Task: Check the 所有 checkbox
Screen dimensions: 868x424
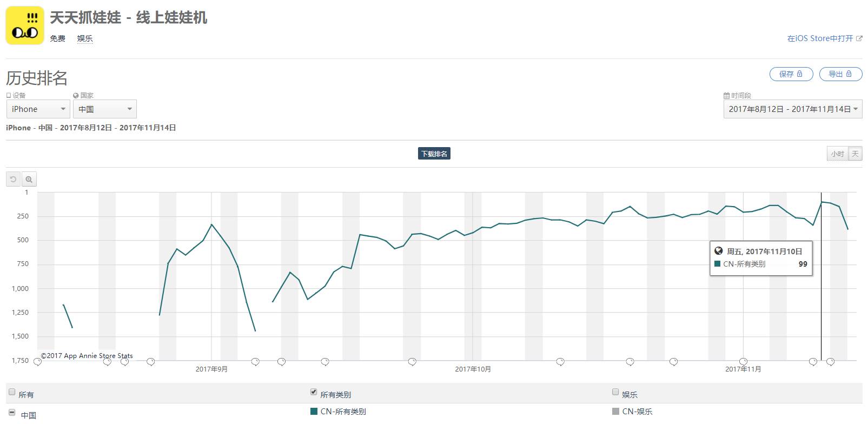Action: [12, 392]
